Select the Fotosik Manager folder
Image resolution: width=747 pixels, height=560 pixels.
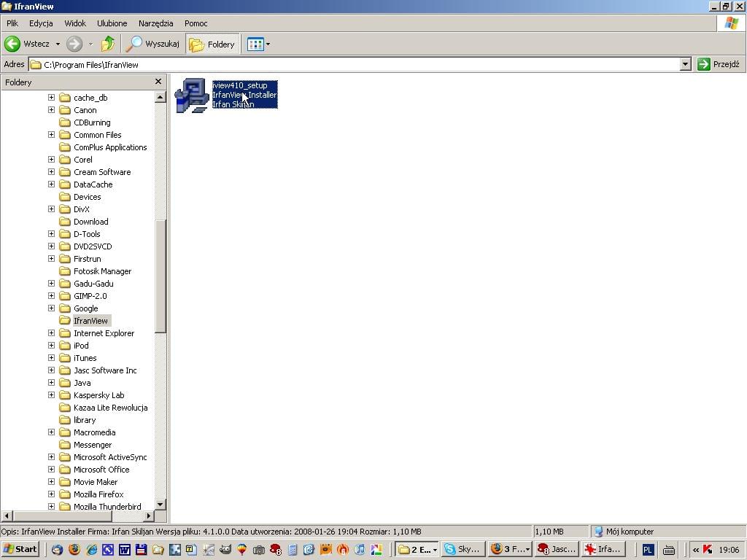tap(102, 271)
